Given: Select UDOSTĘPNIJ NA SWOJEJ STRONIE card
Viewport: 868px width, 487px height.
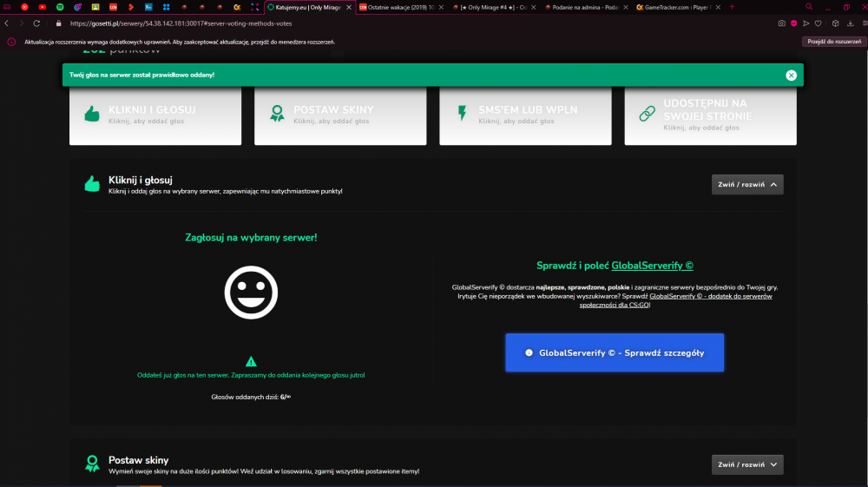Looking at the screenshot, I should (710, 115).
